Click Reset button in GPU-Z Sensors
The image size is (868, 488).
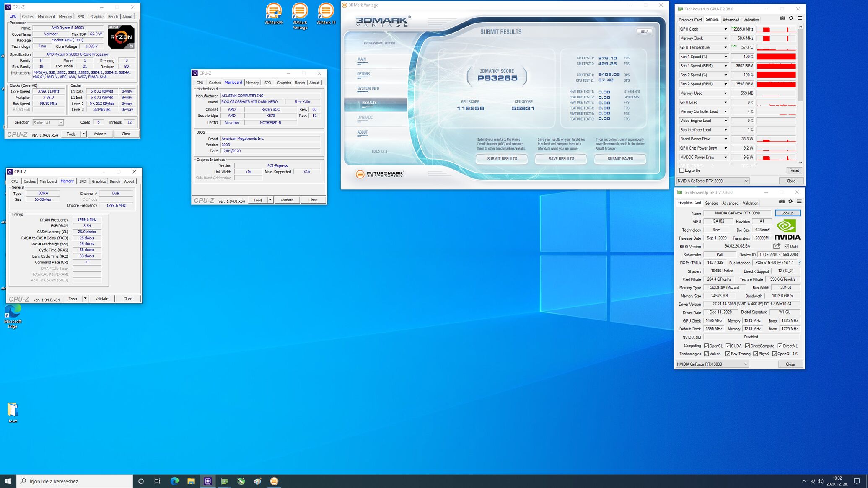(x=794, y=170)
